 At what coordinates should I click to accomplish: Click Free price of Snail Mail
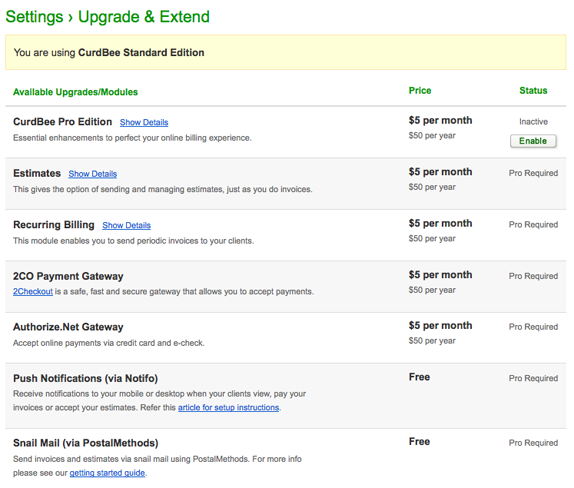420,442
